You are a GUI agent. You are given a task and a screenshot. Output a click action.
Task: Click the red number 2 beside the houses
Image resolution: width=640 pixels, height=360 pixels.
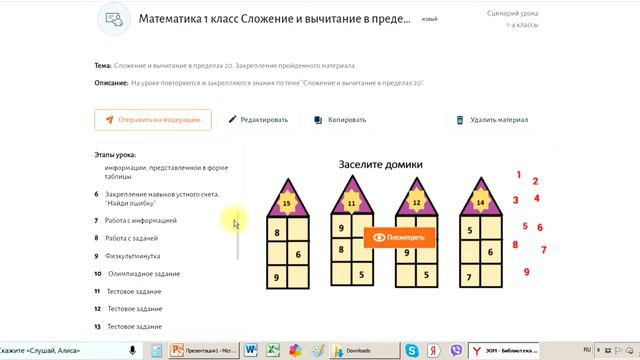(535, 181)
